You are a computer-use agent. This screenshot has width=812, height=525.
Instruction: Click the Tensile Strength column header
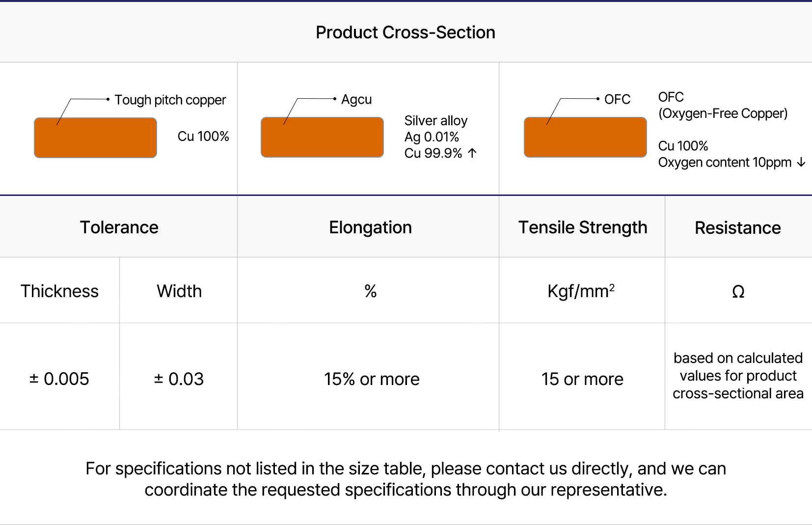point(583,227)
